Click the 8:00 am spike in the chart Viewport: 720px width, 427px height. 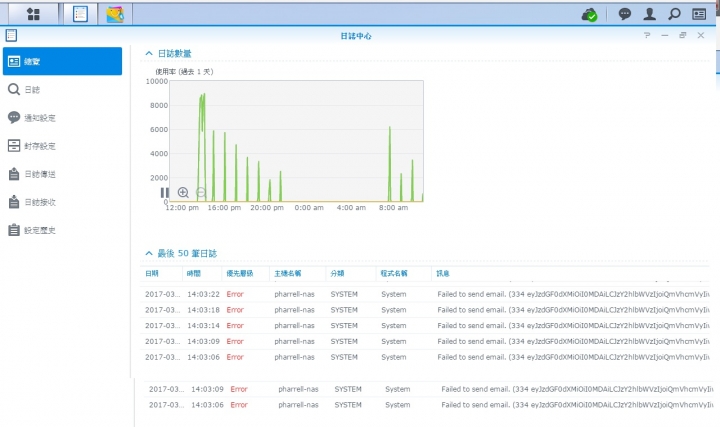[x=390, y=163]
